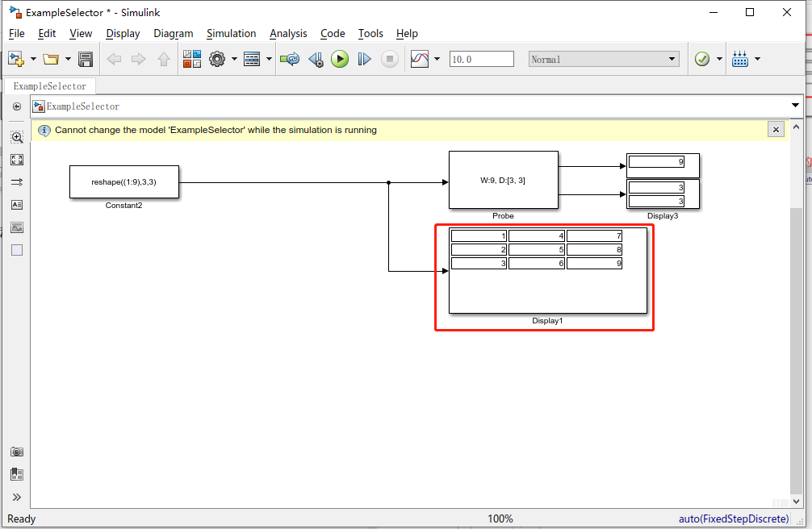812x529 pixels.
Task: Toggle the Annotation text tool
Action: pyautogui.click(x=17, y=205)
